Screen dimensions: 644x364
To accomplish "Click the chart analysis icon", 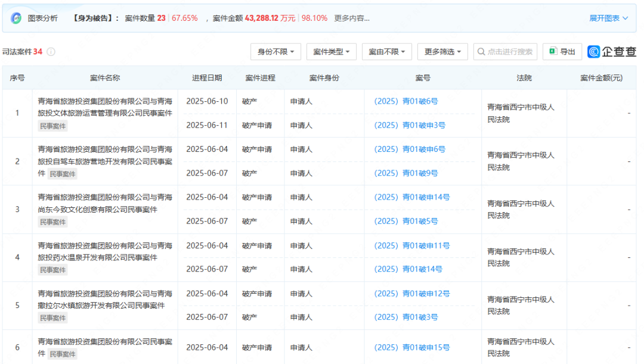I will [16, 18].
